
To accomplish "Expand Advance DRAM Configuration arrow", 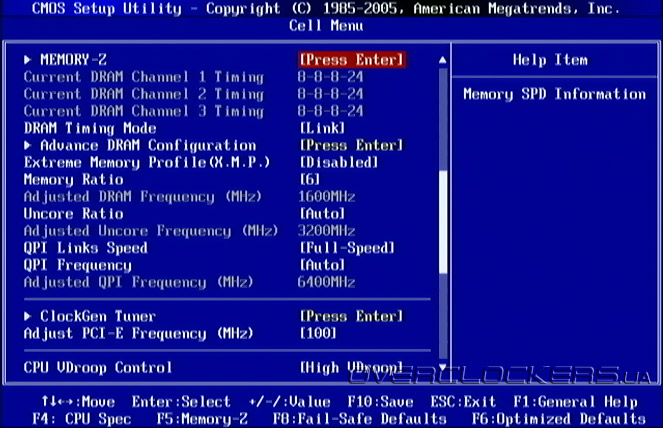I will click(27, 146).
